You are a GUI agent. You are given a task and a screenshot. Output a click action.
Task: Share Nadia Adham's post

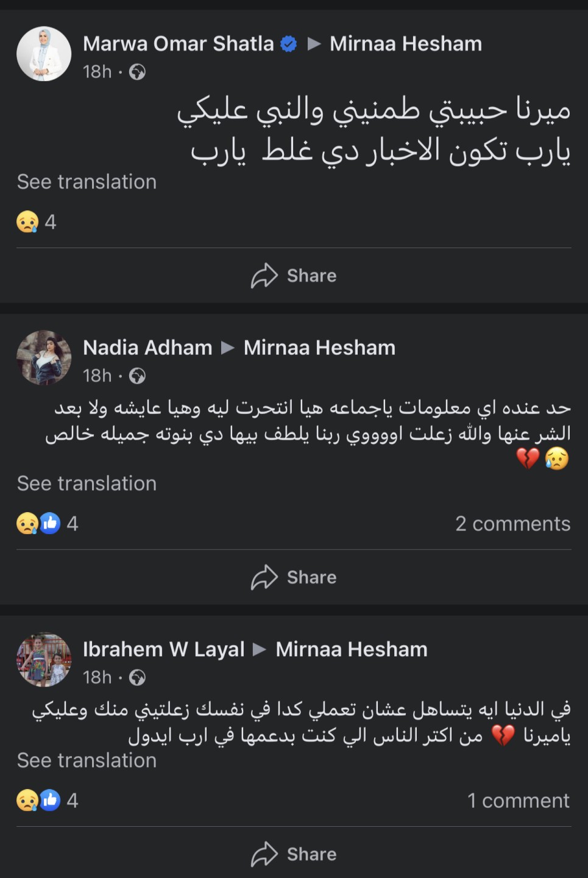pyautogui.click(x=294, y=577)
